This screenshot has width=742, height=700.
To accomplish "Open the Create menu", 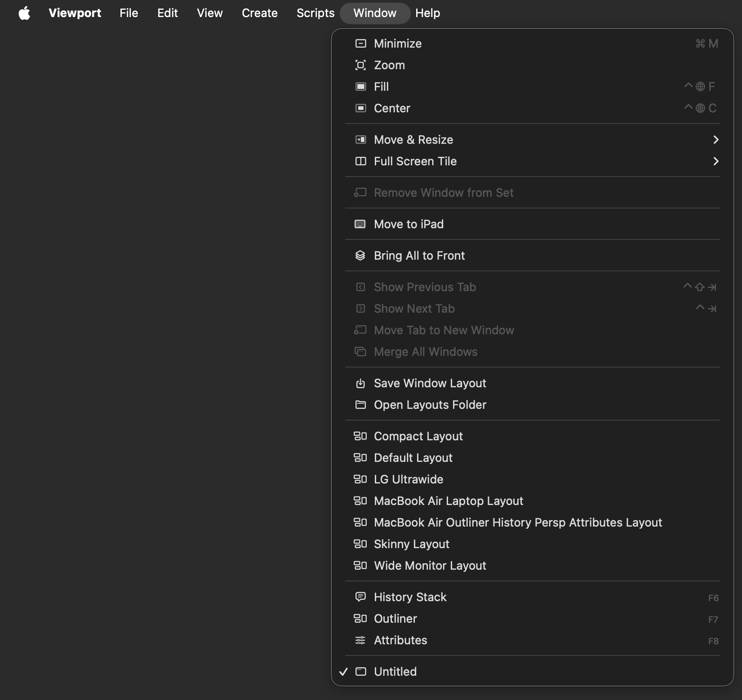I will click(260, 13).
